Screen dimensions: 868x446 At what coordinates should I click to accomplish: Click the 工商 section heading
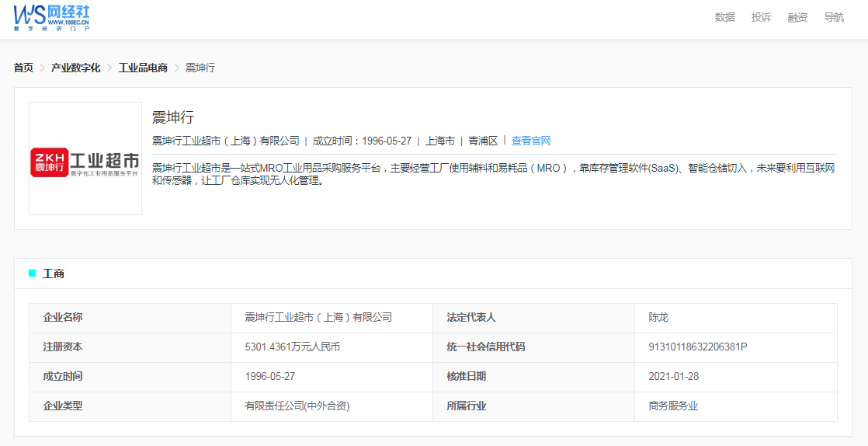53,274
